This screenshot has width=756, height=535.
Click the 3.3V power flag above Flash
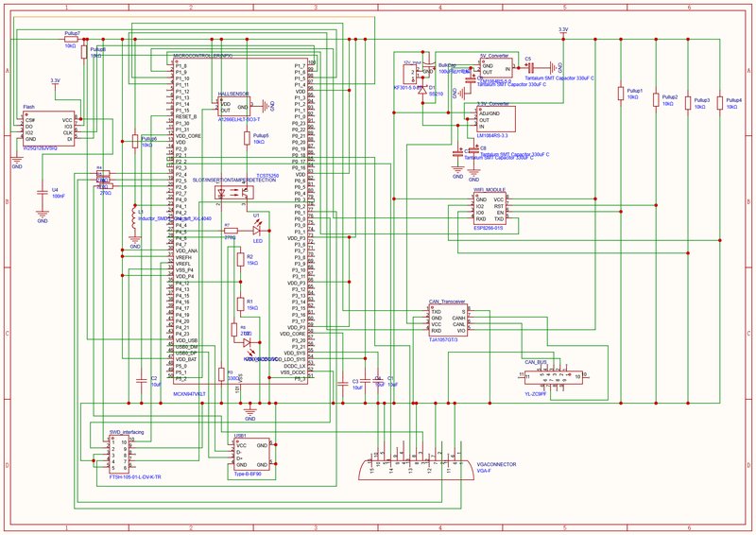[55, 81]
